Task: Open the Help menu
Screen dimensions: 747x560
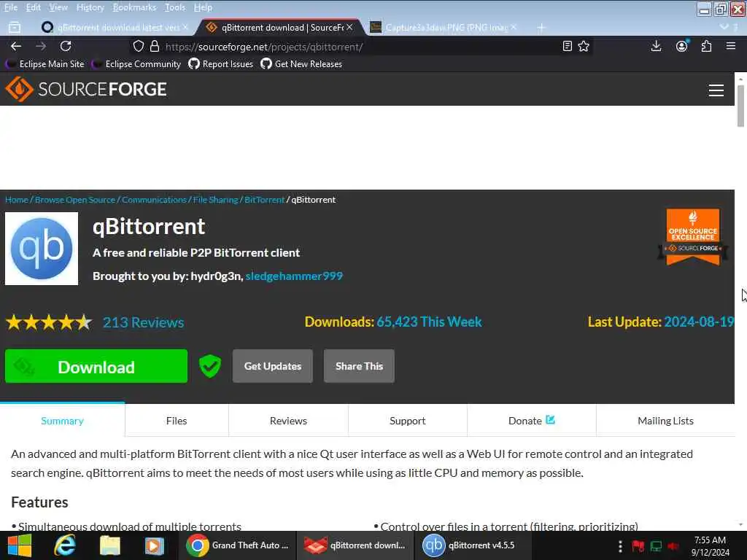Action: click(203, 7)
